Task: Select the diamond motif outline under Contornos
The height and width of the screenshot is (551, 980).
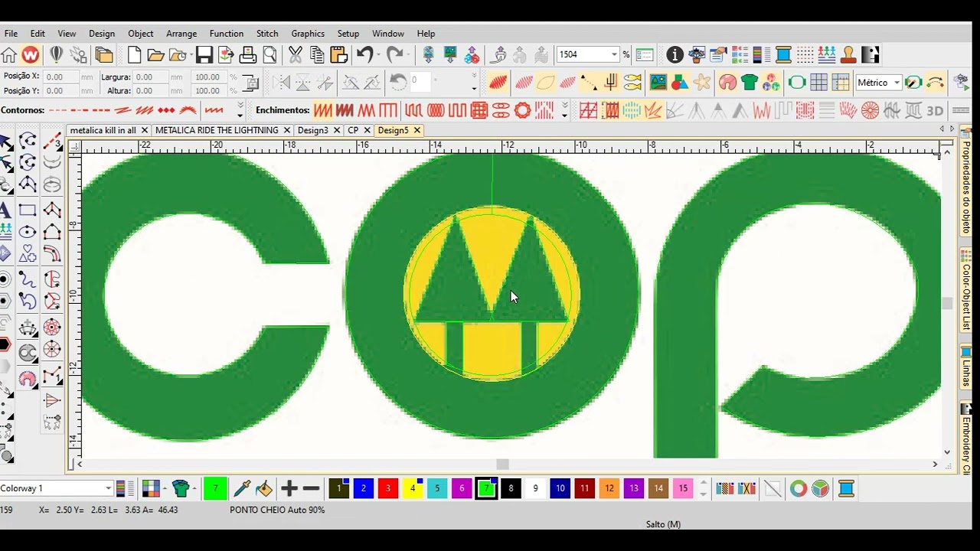Action: point(166,110)
